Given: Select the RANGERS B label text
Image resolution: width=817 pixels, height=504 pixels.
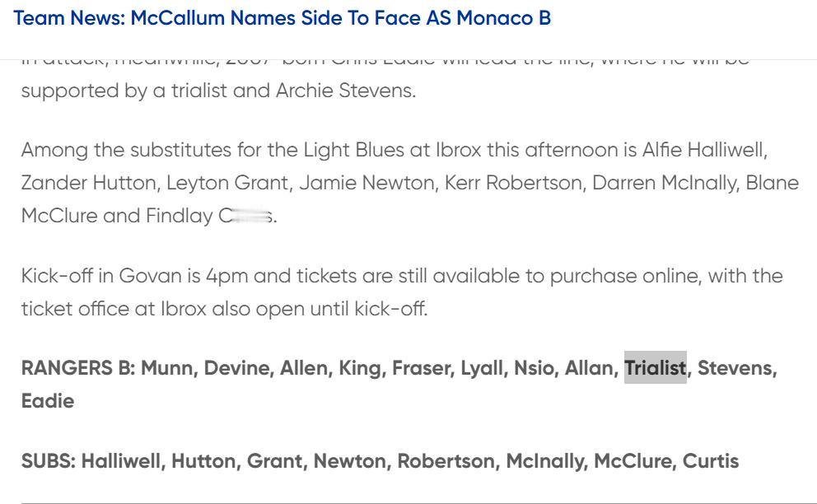Looking at the screenshot, I should click(x=78, y=368).
